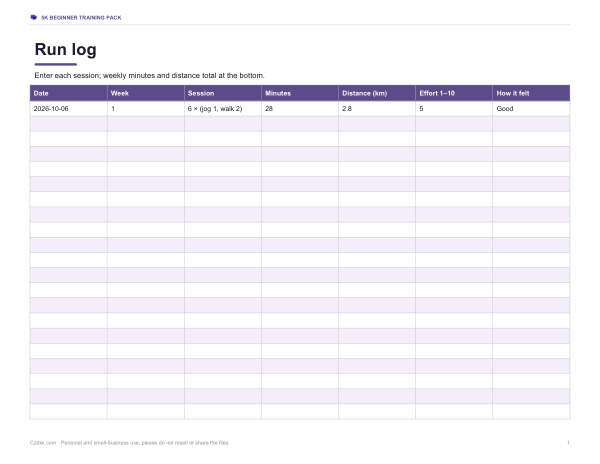Select the Effort cell showing '5'

click(454, 109)
